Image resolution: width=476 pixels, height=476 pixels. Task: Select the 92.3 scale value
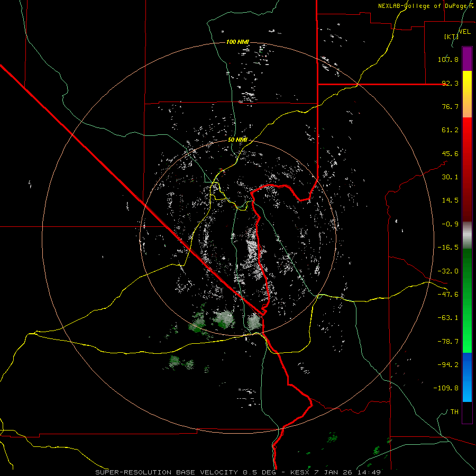pos(450,83)
